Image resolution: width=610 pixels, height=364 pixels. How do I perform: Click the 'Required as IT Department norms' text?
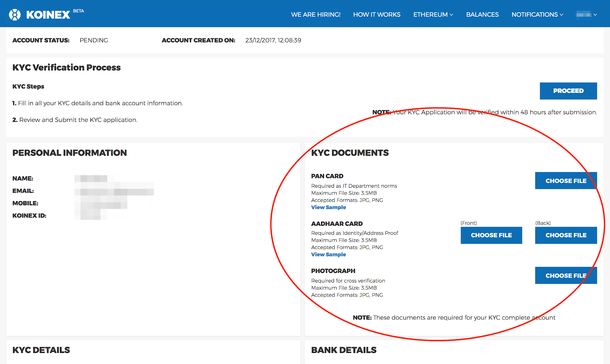(354, 186)
